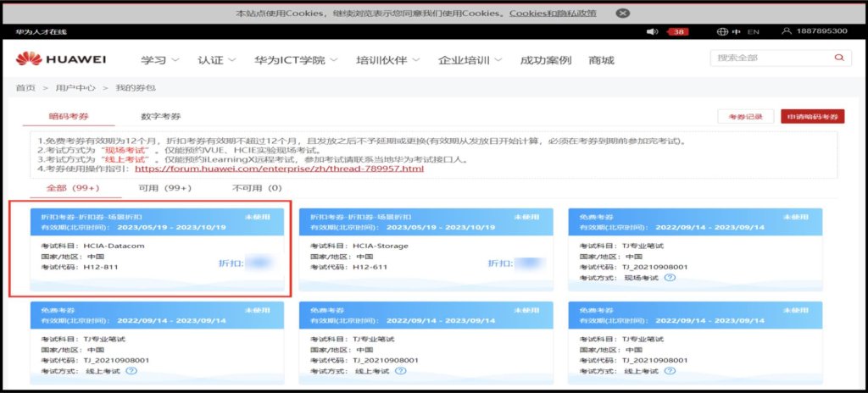Click the help icon beside 现场考试
This screenshot has width=868, height=393.
pyautogui.click(x=670, y=278)
